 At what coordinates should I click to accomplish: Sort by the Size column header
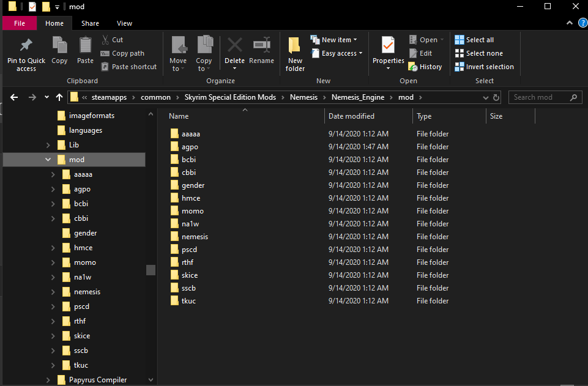(x=510, y=116)
